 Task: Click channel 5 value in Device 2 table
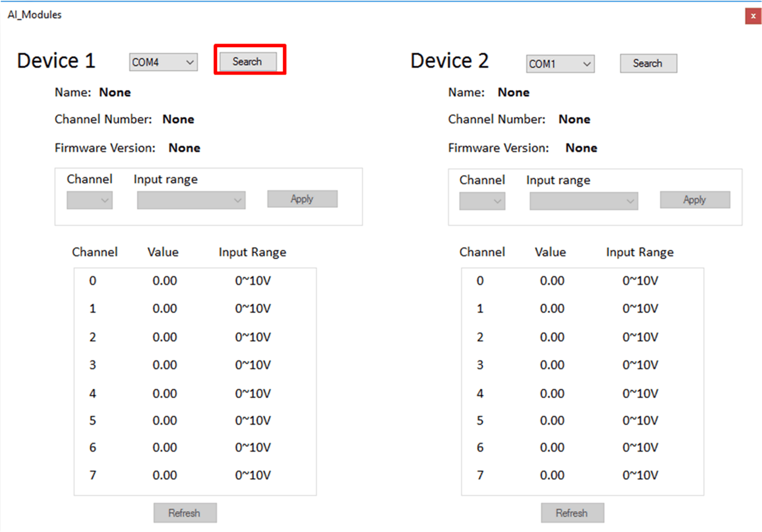(552, 421)
